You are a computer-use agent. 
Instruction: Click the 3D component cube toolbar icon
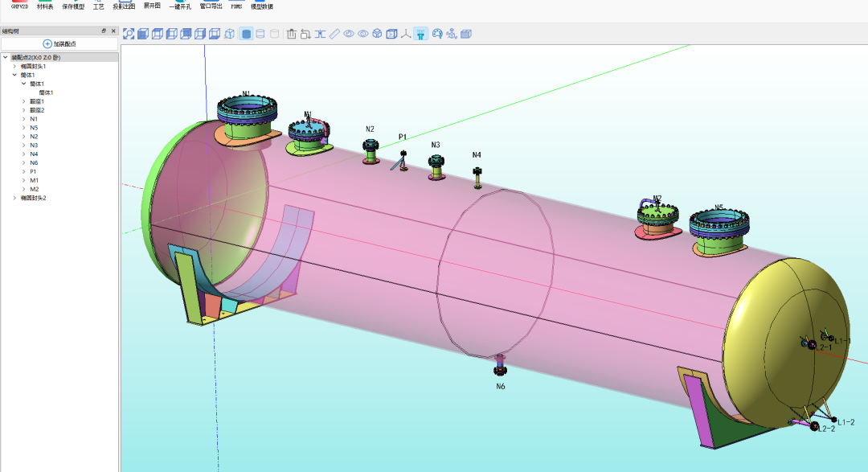[377, 34]
